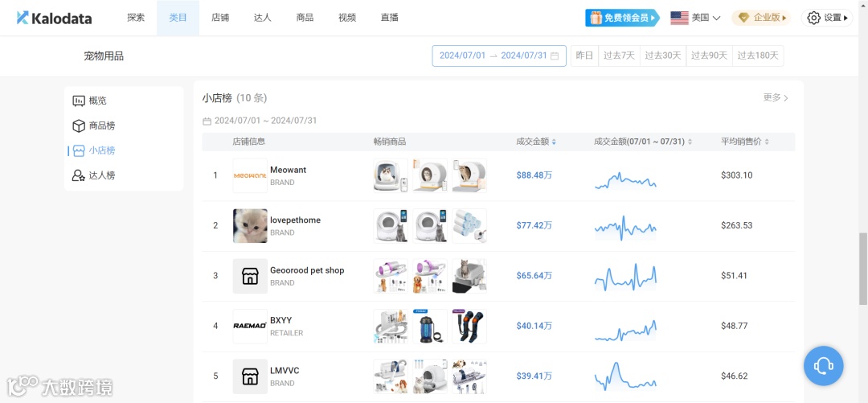The image size is (868, 403).
Task: Open the LMVVC shop link
Action: tap(285, 371)
